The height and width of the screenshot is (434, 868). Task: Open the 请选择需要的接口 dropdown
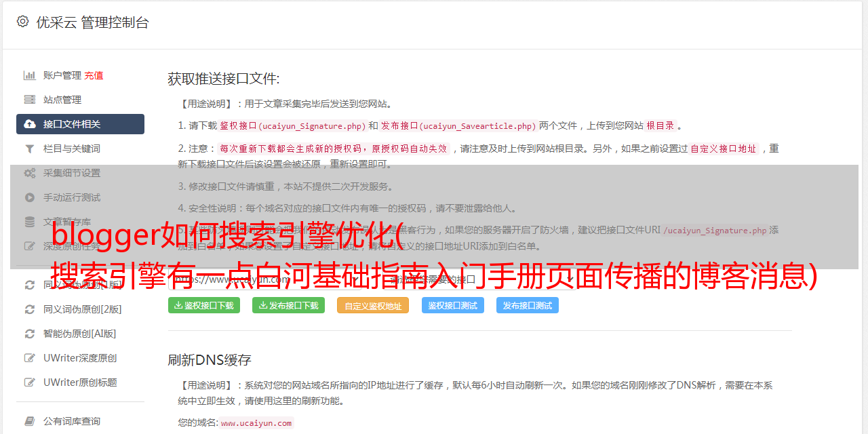479,279
